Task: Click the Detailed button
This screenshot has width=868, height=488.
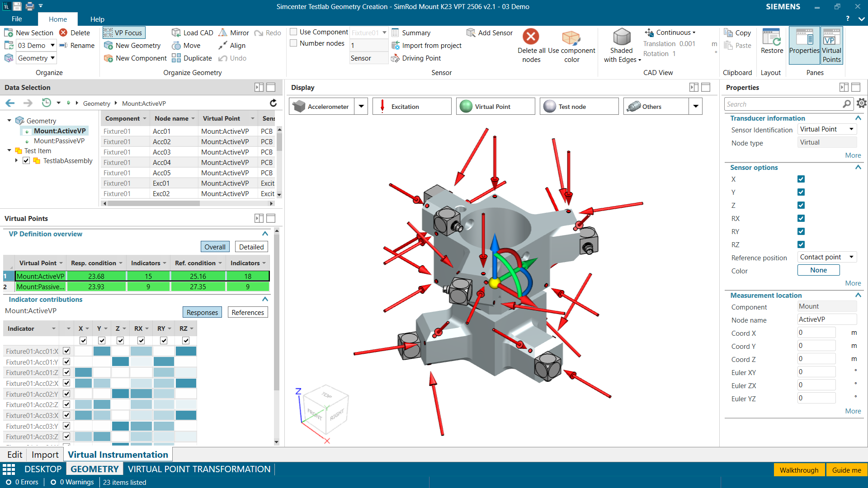Action: [x=251, y=247]
